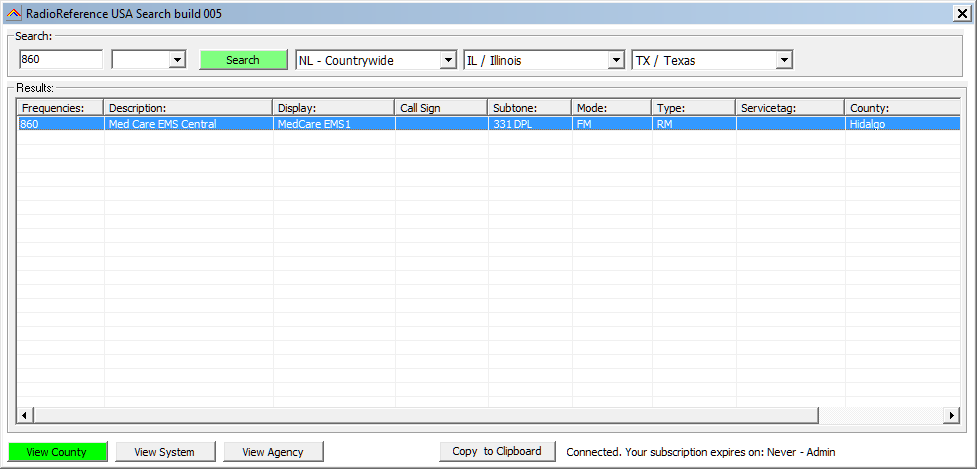Click the Hidalgo county cell

(x=902, y=124)
